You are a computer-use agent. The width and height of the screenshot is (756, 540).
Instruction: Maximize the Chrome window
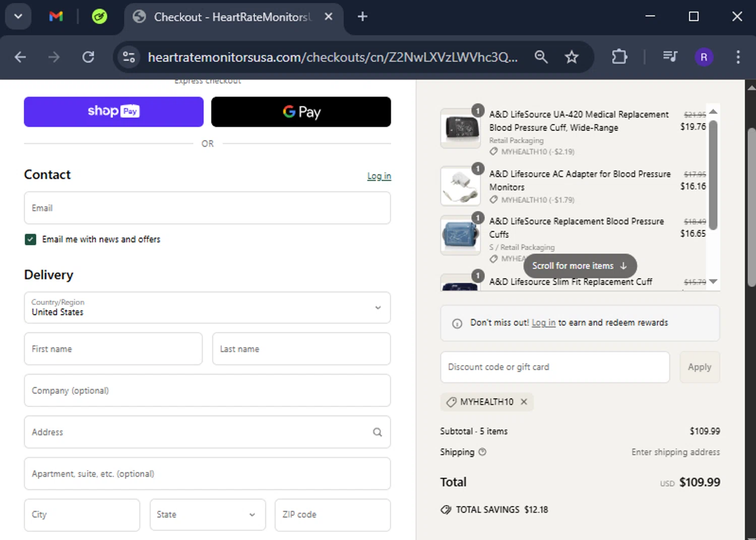694,17
